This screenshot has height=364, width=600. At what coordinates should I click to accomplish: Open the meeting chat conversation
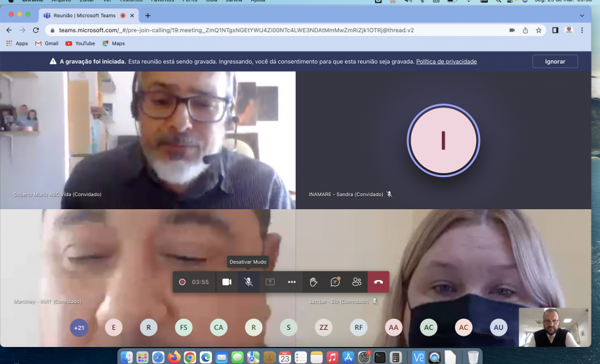click(335, 282)
